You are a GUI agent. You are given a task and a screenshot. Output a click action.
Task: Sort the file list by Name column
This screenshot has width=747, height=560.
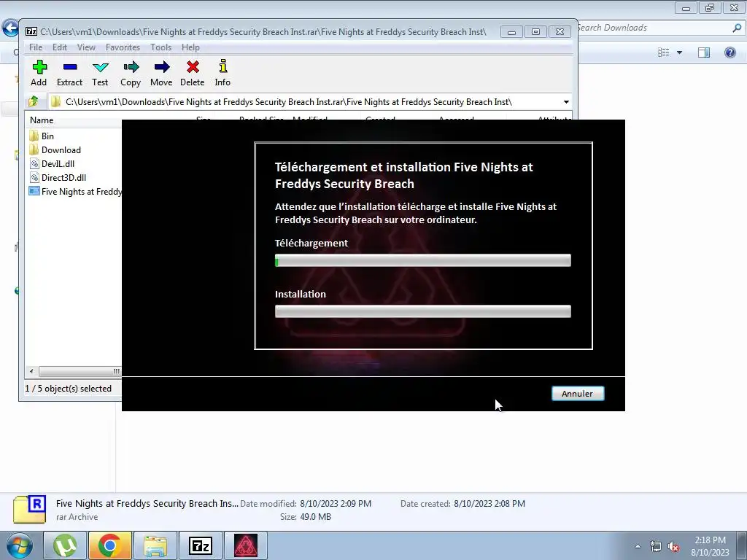tap(42, 120)
